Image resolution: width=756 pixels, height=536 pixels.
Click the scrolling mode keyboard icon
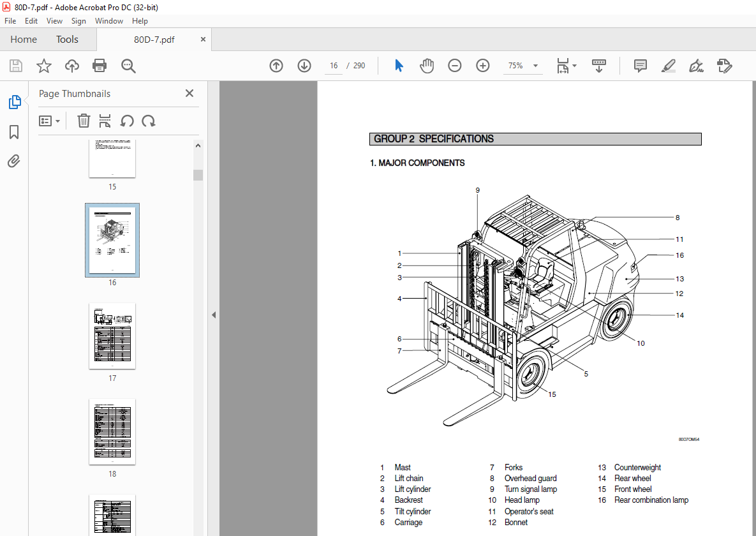click(x=599, y=66)
